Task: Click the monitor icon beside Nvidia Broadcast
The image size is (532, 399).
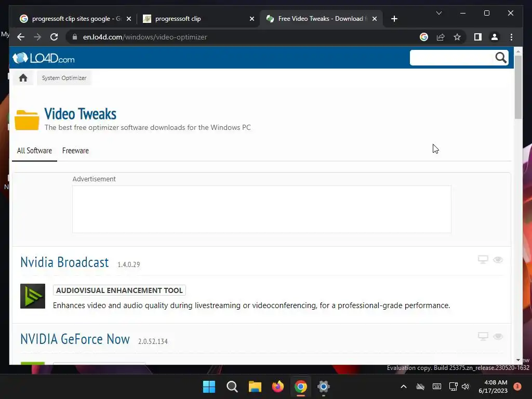Action: [x=483, y=260]
